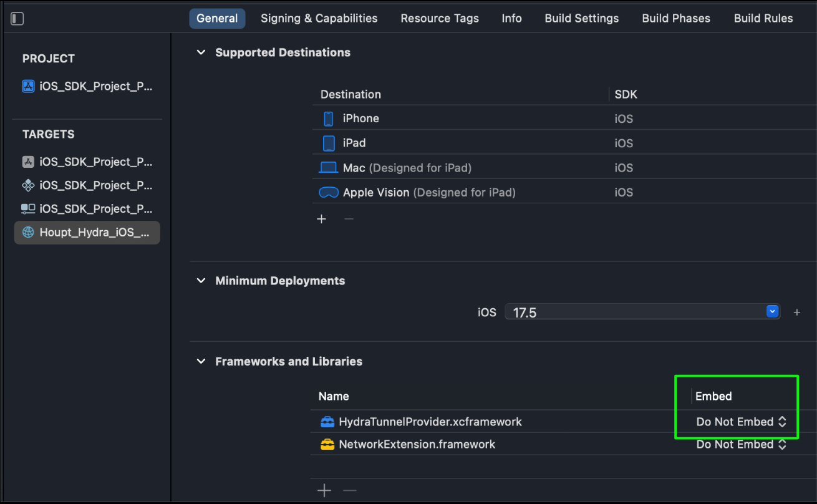
Task: Open the Resource Tags tab
Action: click(x=440, y=19)
